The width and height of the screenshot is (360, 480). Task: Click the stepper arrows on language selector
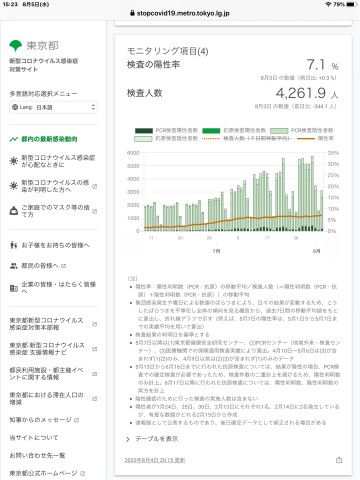93,107
